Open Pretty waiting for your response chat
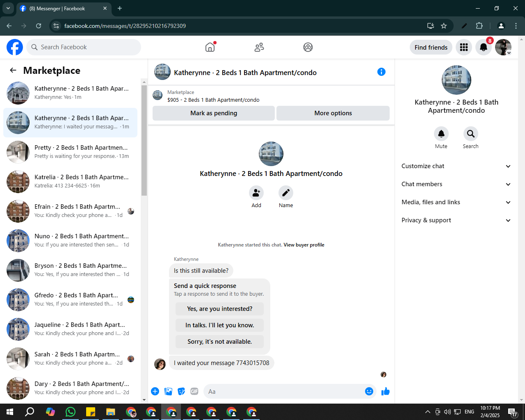 coord(70,152)
